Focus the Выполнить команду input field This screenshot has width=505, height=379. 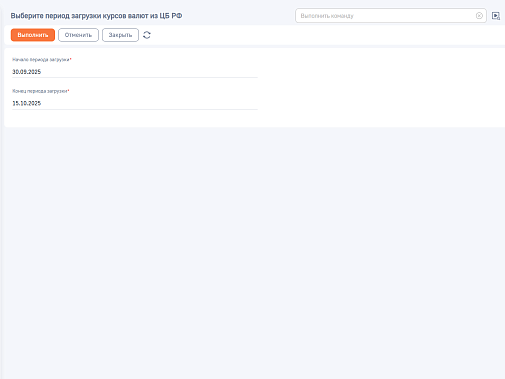(387, 16)
